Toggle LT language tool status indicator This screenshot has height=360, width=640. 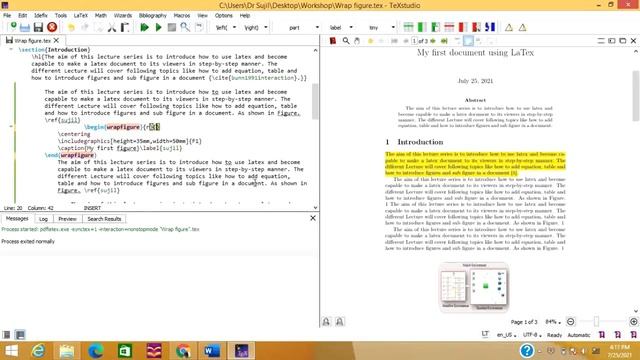(x=485, y=334)
